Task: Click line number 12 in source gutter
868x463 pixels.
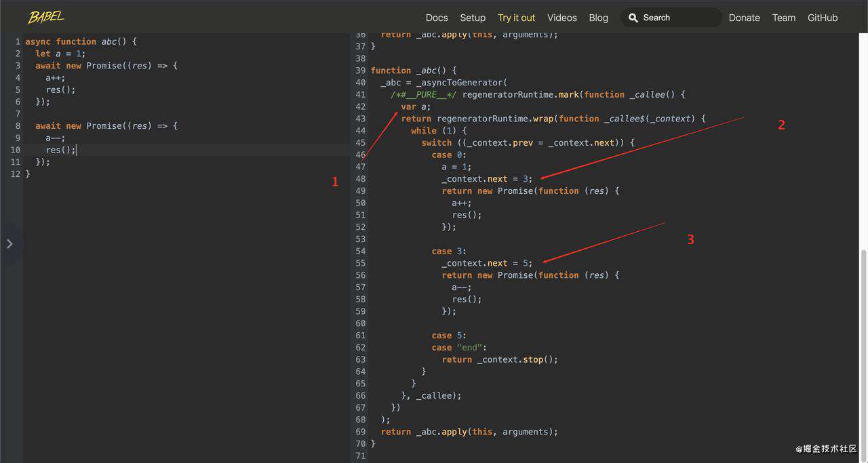Action: pyautogui.click(x=15, y=174)
